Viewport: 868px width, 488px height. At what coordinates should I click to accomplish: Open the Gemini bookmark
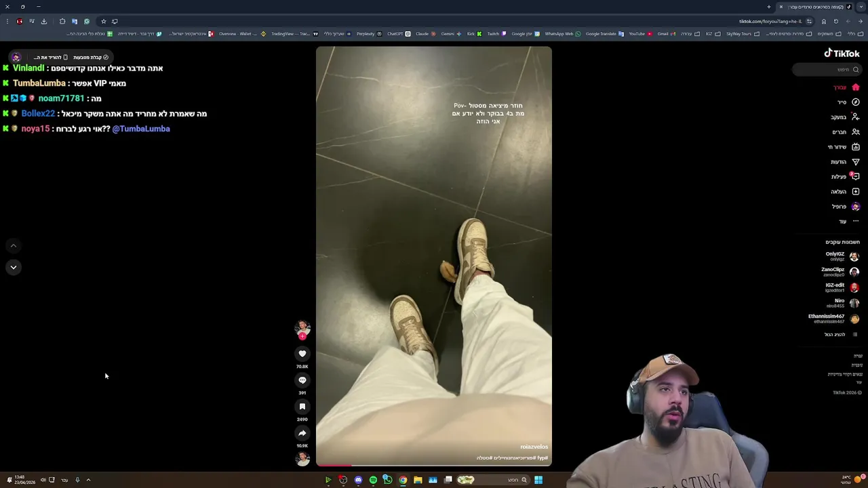[x=451, y=34]
